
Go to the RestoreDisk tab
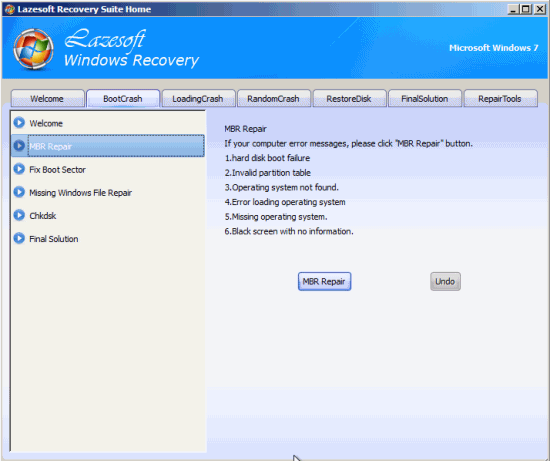(x=349, y=99)
